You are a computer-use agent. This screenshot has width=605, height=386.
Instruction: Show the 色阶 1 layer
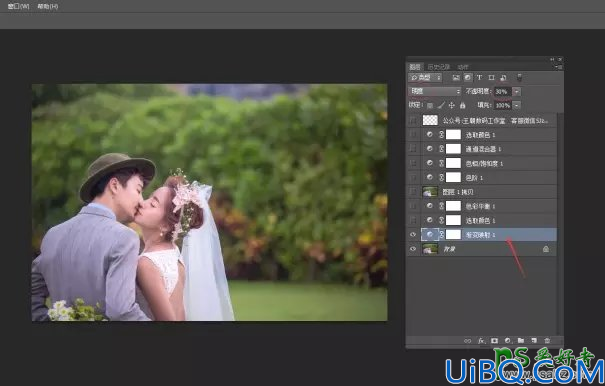pyautogui.click(x=413, y=178)
